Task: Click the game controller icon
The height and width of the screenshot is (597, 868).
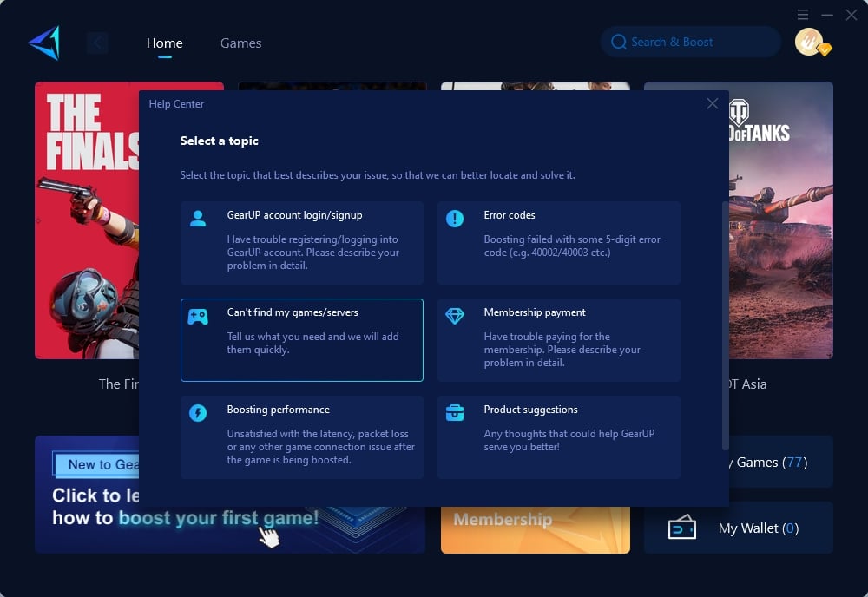Action: click(x=198, y=317)
